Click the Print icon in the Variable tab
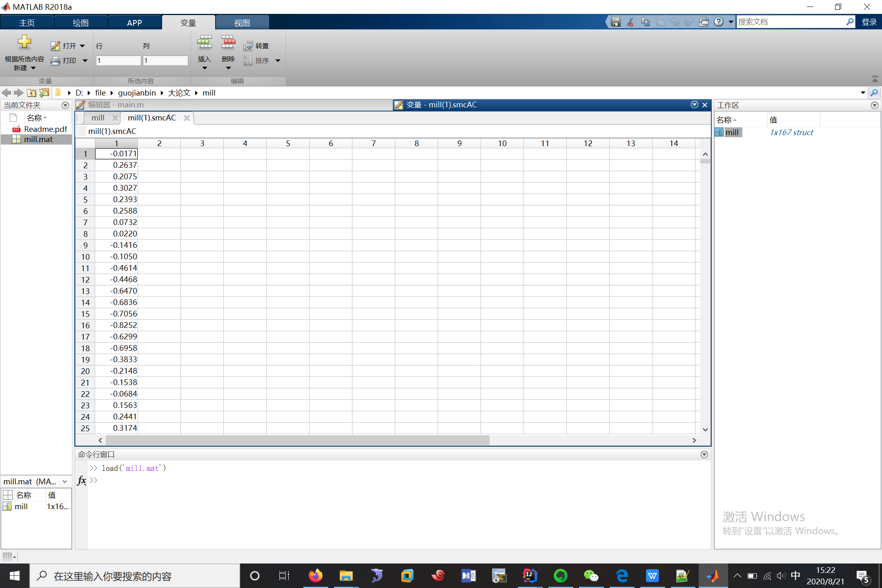 click(x=56, y=61)
